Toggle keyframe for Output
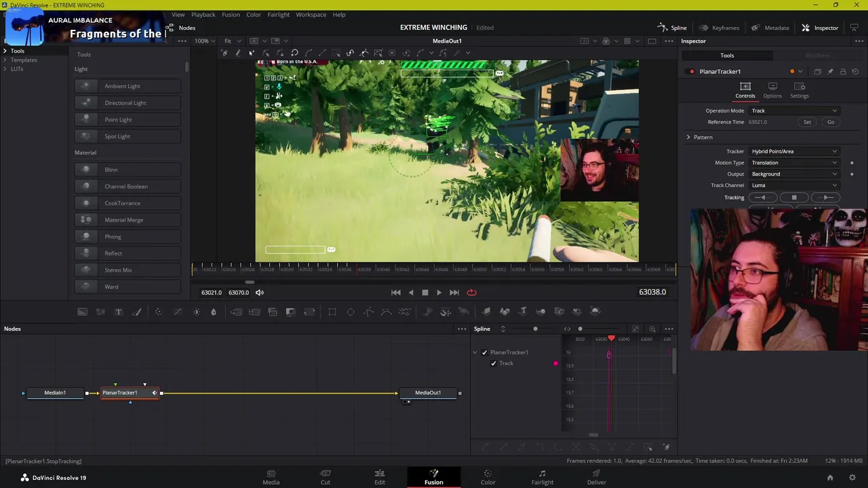 coord(852,174)
